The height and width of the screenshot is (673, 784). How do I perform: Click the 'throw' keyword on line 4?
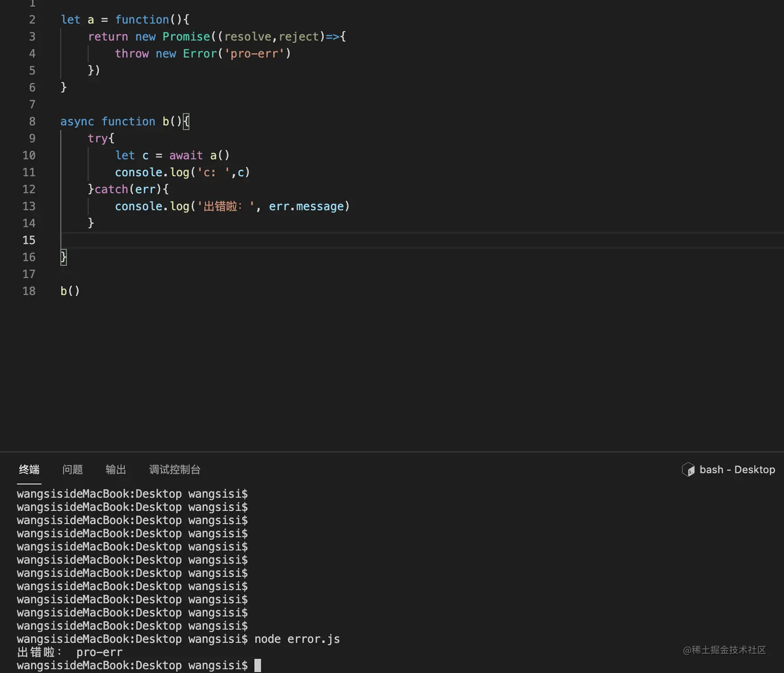click(x=132, y=53)
